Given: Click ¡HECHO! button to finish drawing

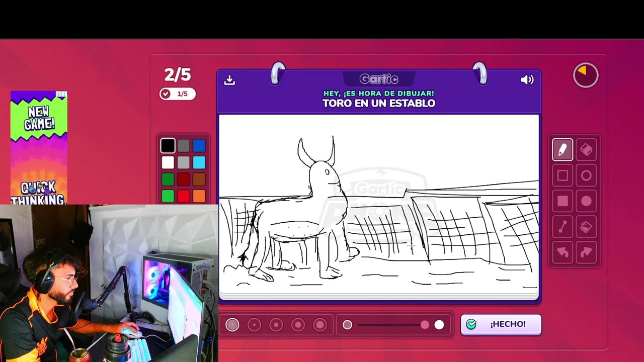Looking at the screenshot, I should (501, 324).
